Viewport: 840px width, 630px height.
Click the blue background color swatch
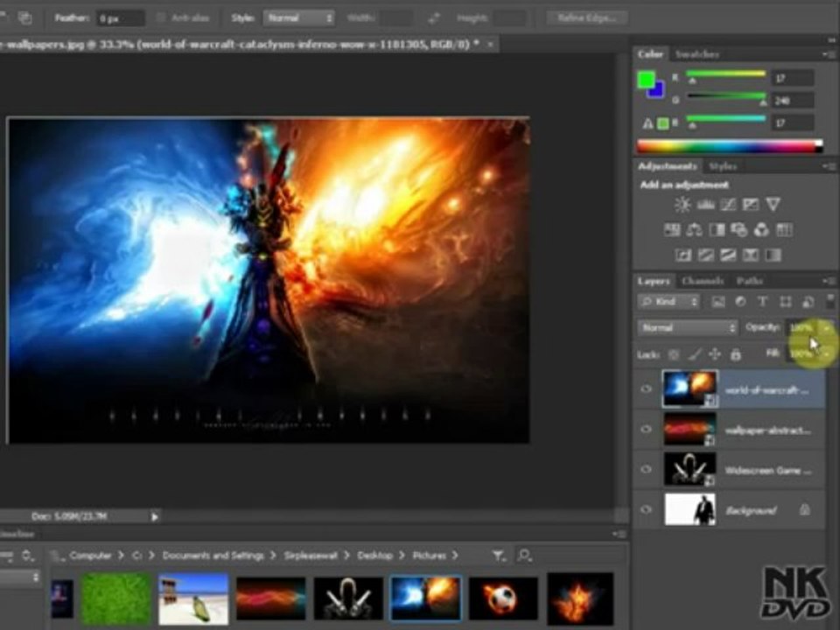pos(658,92)
